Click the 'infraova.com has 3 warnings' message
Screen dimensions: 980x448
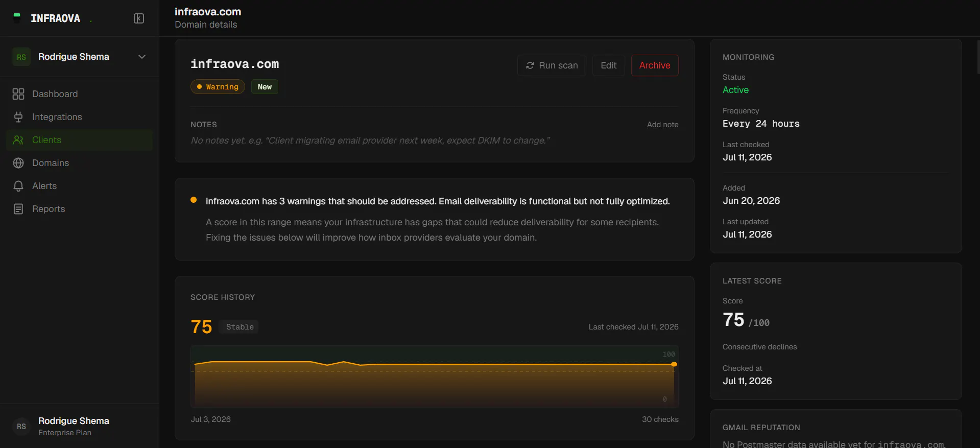pyautogui.click(x=438, y=201)
